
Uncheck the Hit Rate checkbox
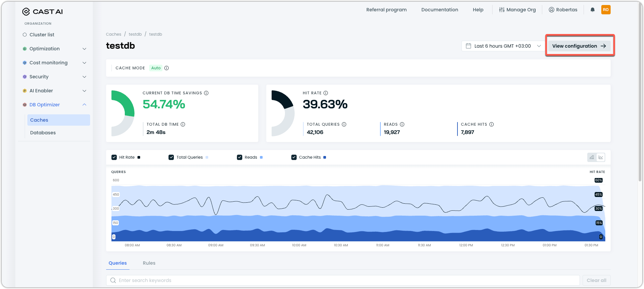click(x=114, y=157)
